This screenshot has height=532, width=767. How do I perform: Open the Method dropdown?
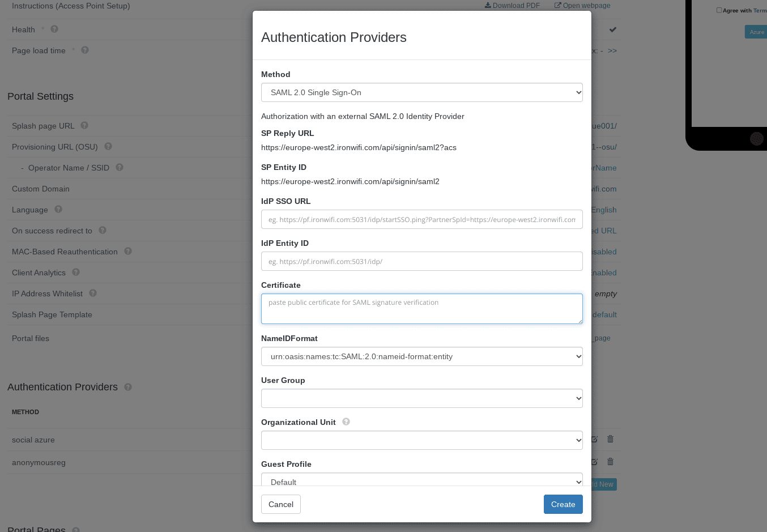click(x=422, y=92)
